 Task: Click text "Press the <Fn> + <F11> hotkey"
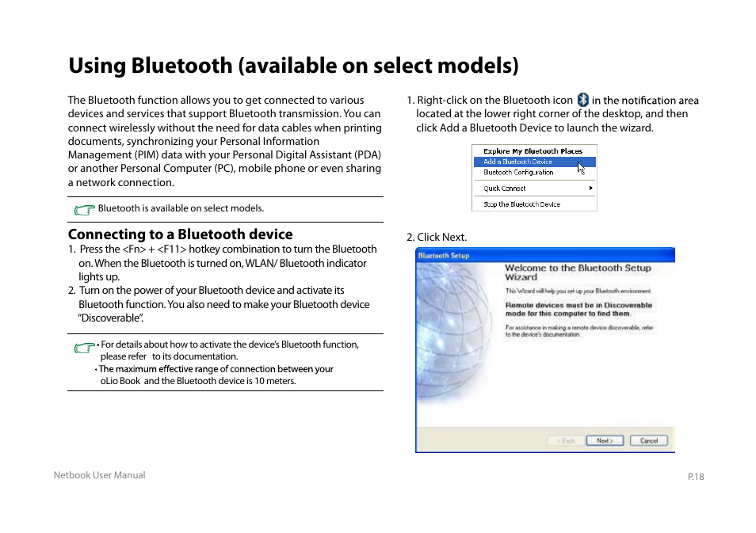point(150,249)
